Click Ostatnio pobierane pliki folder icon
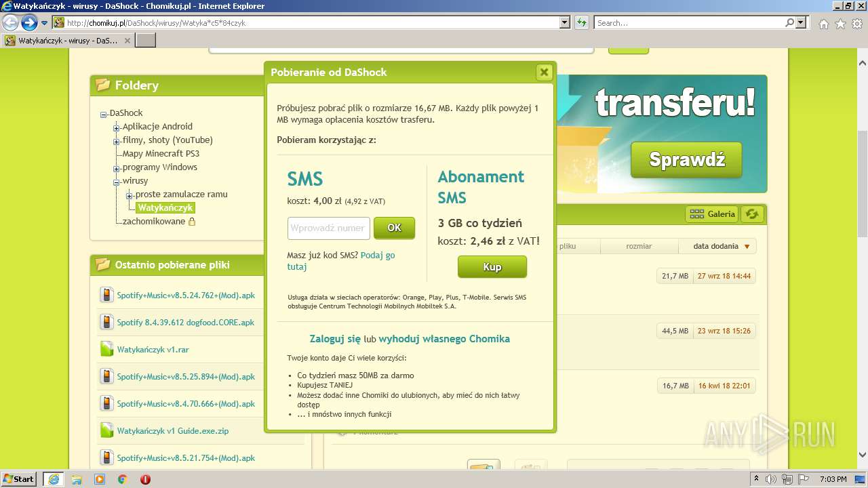The image size is (868, 488). (103, 264)
